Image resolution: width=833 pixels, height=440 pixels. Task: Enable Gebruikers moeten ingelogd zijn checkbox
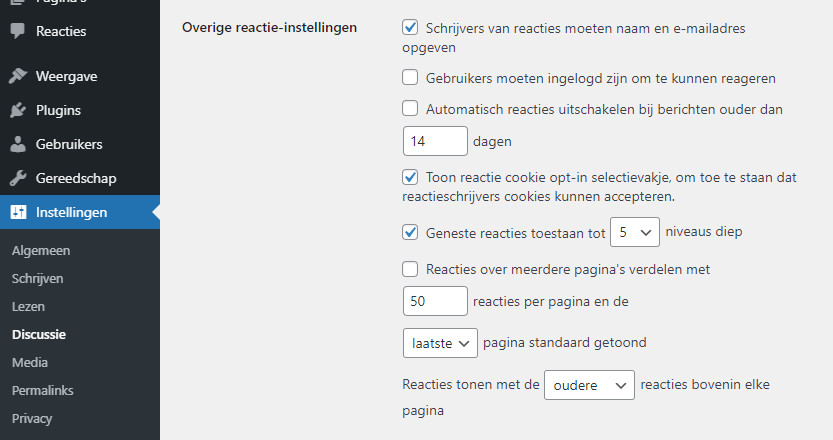(410, 78)
